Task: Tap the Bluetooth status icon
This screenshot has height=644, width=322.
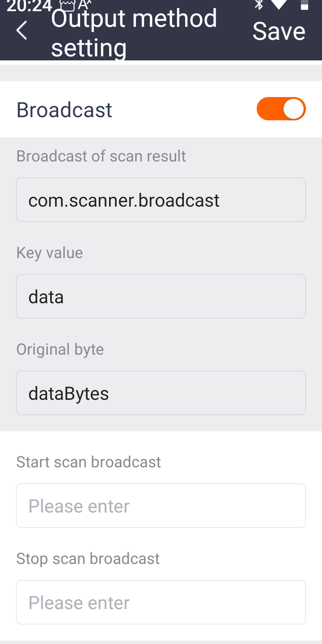Action: point(258,4)
